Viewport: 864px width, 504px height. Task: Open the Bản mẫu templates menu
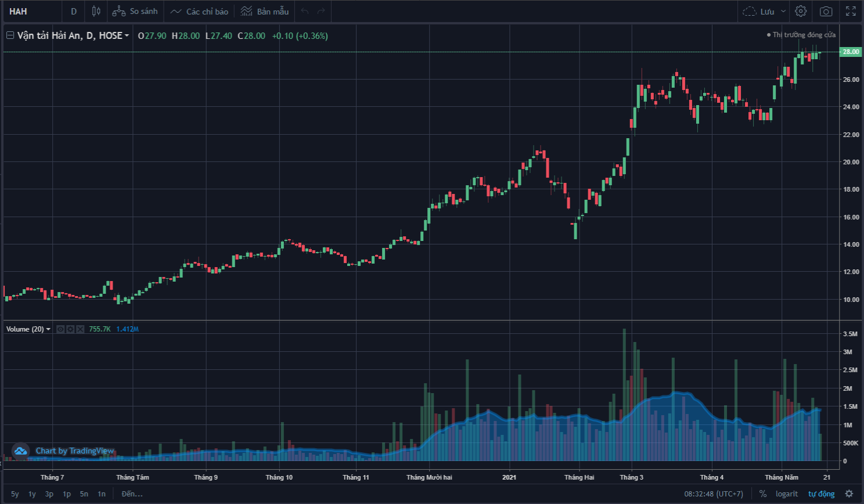pos(265,11)
